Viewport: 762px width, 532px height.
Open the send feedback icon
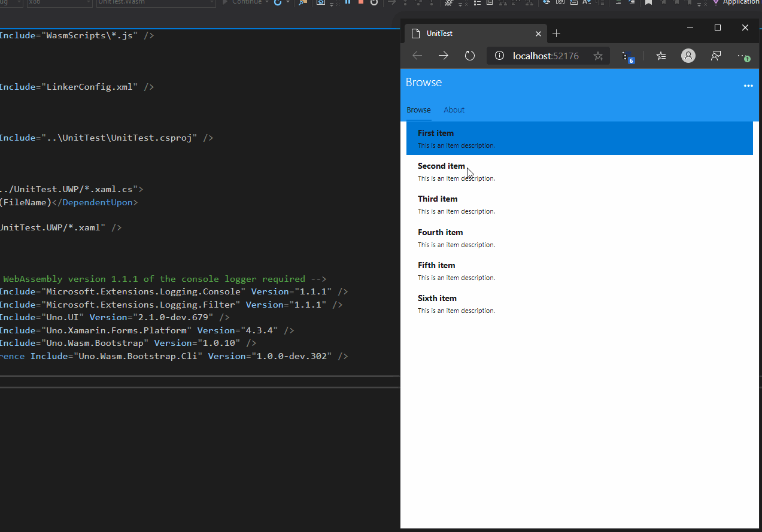coord(716,56)
